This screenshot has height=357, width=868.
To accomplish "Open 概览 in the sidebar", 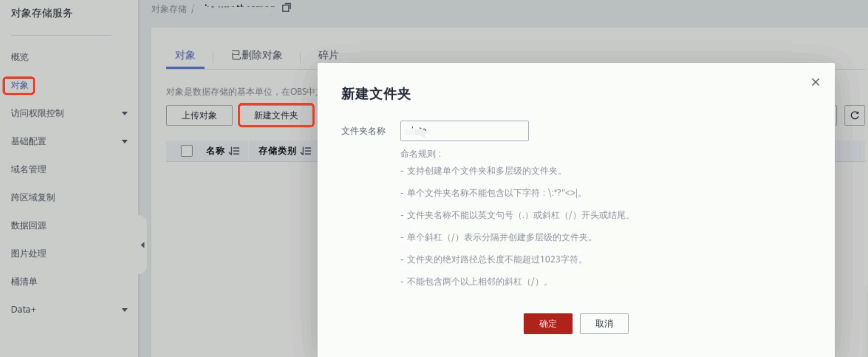I will click(x=20, y=57).
